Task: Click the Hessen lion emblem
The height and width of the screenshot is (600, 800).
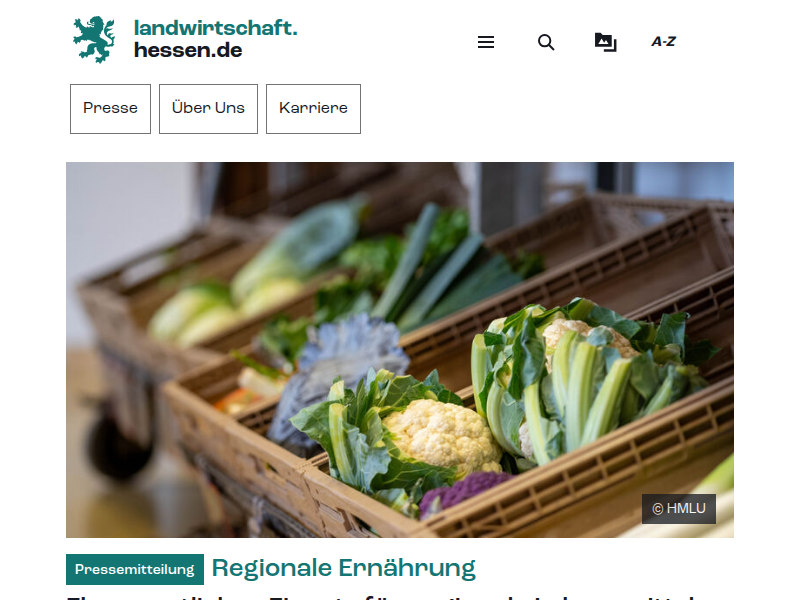Action: click(x=94, y=39)
